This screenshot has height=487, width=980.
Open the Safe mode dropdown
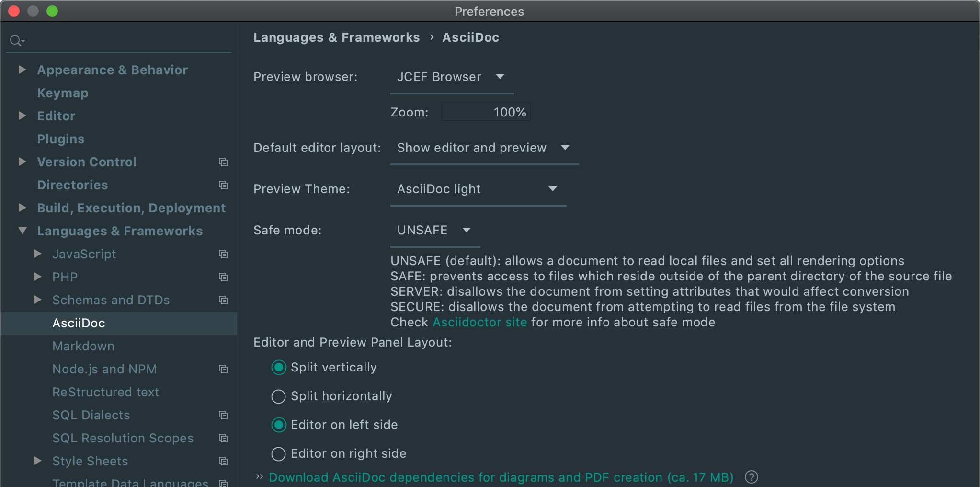click(435, 231)
